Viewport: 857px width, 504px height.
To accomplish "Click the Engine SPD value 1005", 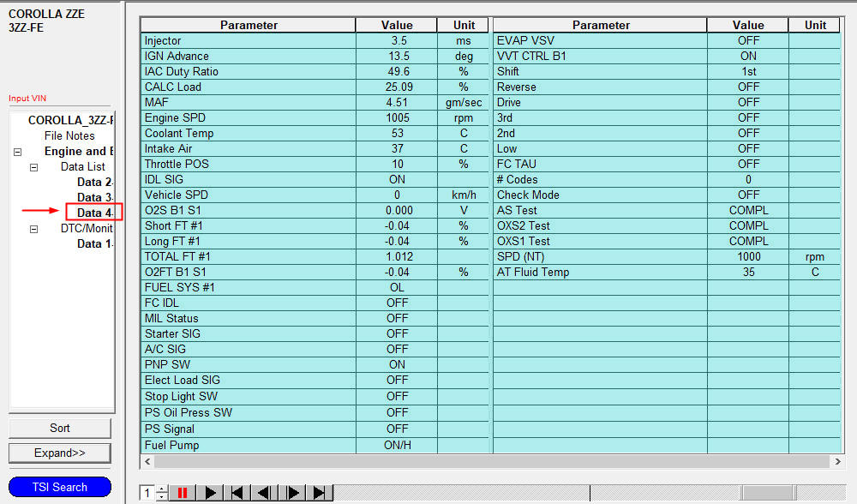I will tap(397, 117).
